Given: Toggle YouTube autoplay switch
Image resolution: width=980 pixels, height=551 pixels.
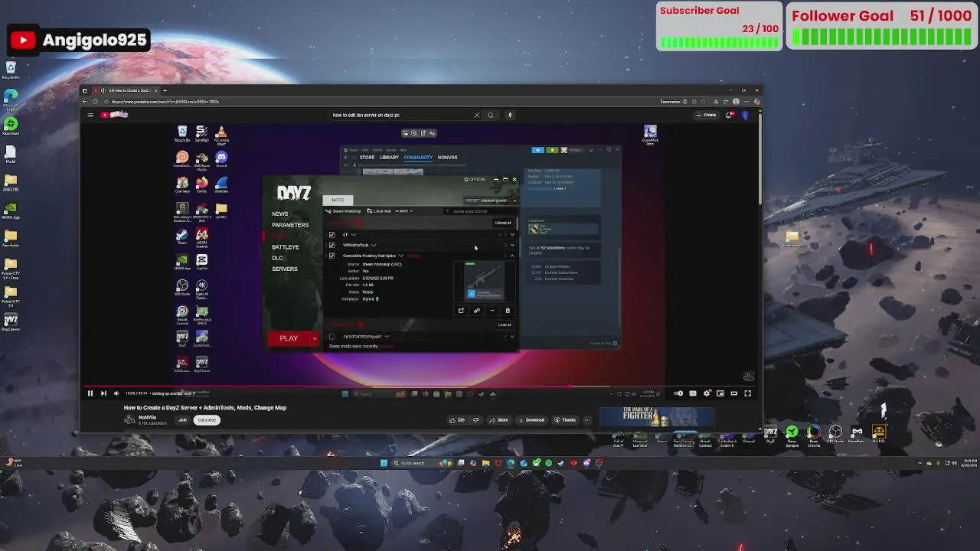Looking at the screenshot, I should point(678,393).
